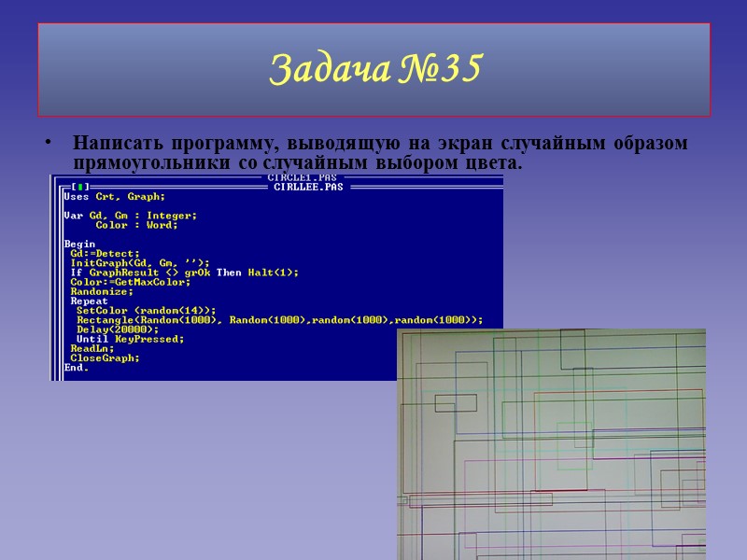Click the 'Until KeyPressed;' line
The width and height of the screenshot is (747, 560).
click(131, 339)
